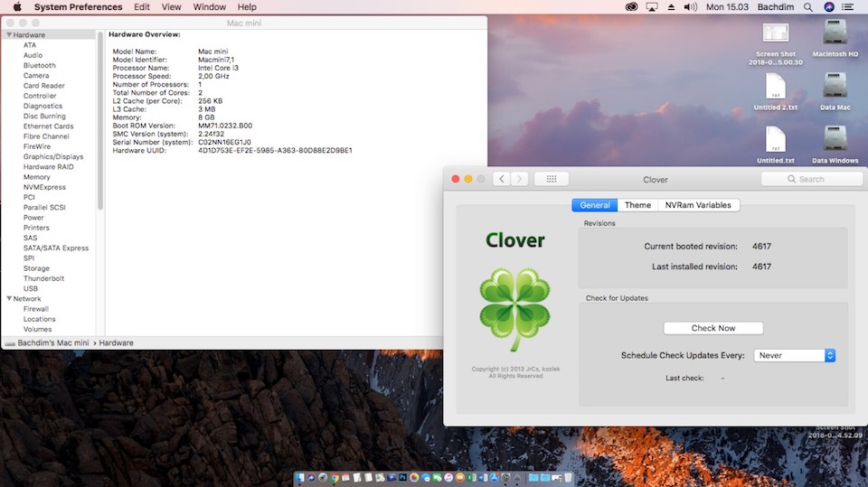The image size is (868, 487).
Task: Open the Help menu
Action: [247, 7]
